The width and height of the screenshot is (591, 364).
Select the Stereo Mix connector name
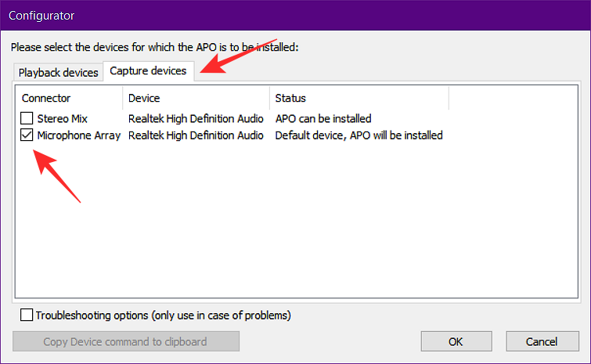pos(63,119)
